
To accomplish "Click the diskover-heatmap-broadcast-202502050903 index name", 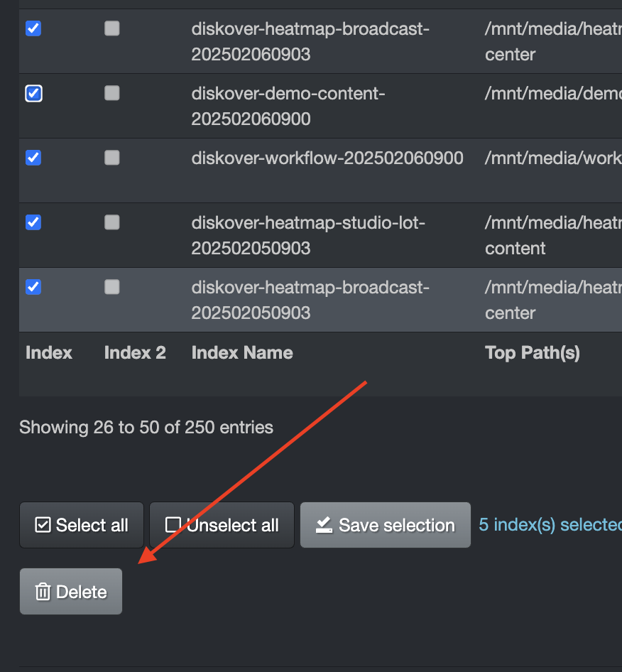I will [x=310, y=300].
